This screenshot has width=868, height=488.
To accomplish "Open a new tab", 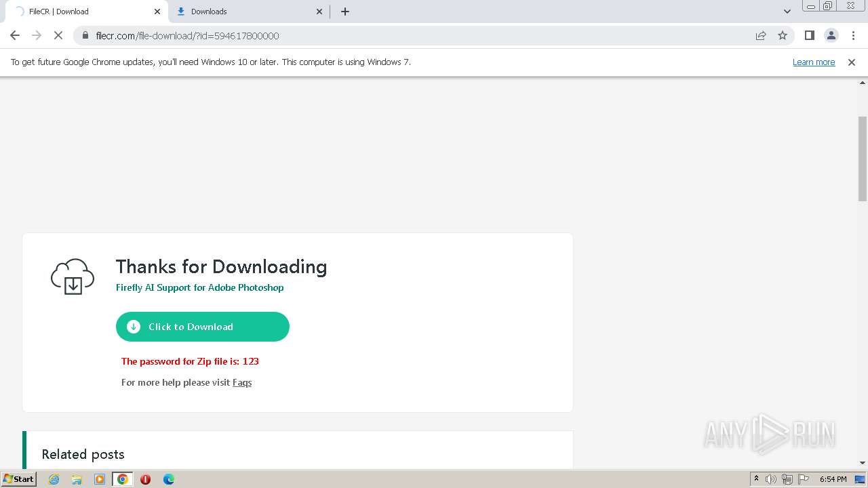I will tap(345, 12).
